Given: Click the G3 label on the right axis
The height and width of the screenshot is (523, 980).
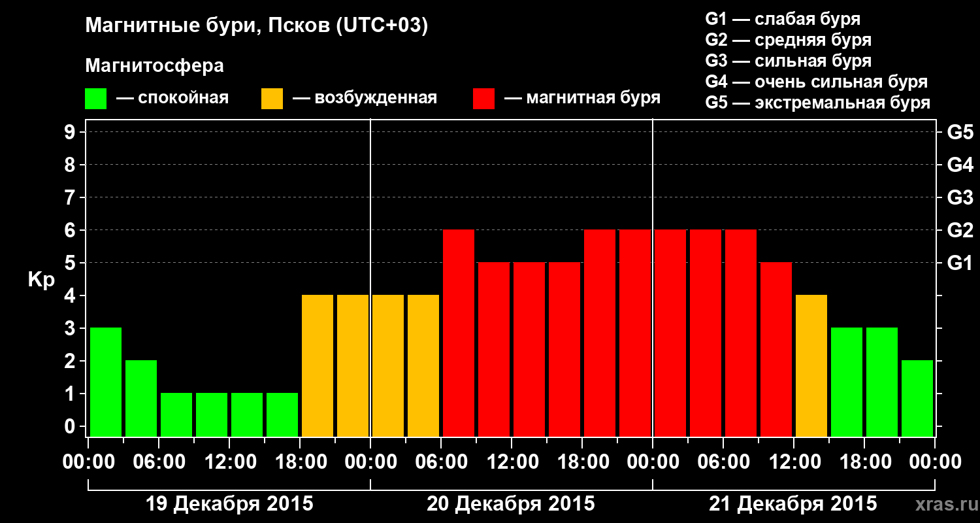Looking at the screenshot, I should 960,197.
